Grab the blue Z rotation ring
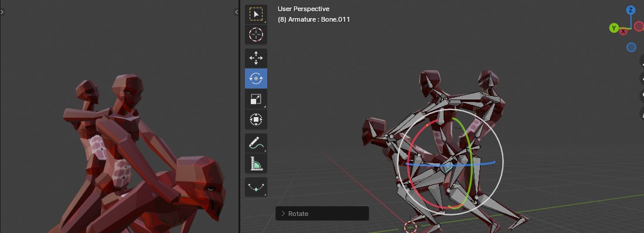Screen dimensions: 644x233 click(472, 165)
